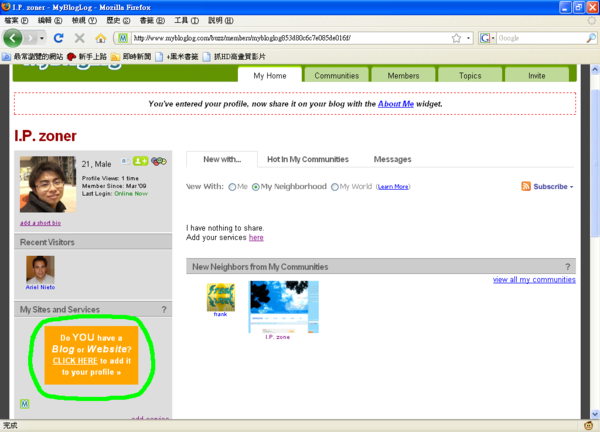Click the About Me widget link
The image size is (600, 432).
click(396, 104)
